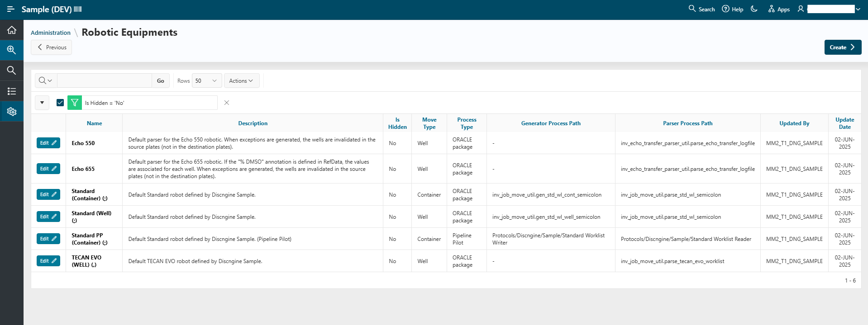Open the Home sidebar icon
Screen dimensions: 868x325
(12, 30)
